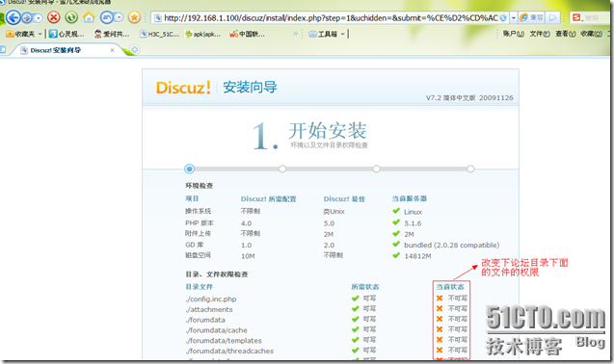The width and height of the screenshot is (614, 364).
Task: Open the 收藏夹 favorites folder
Action: [x=20, y=34]
